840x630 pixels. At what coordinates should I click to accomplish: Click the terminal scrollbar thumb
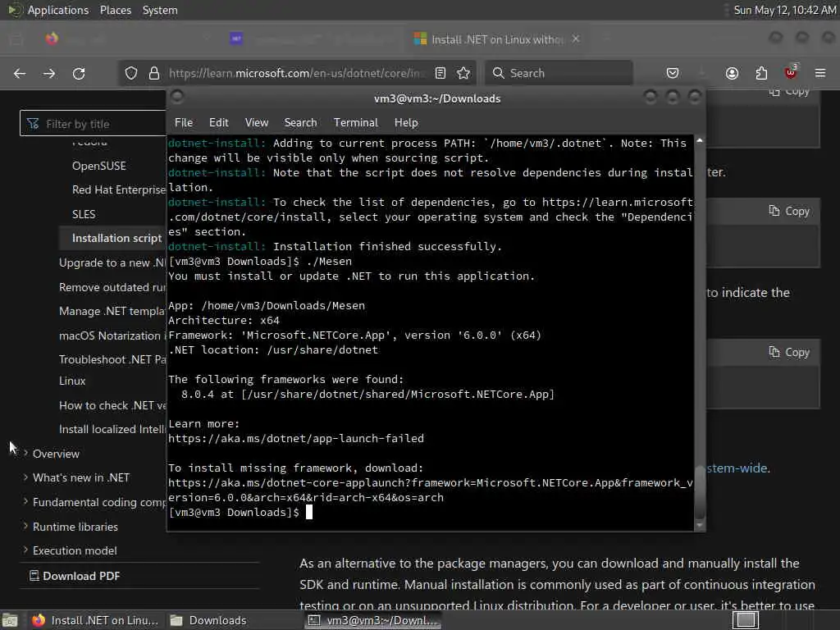tap(699, 492)
